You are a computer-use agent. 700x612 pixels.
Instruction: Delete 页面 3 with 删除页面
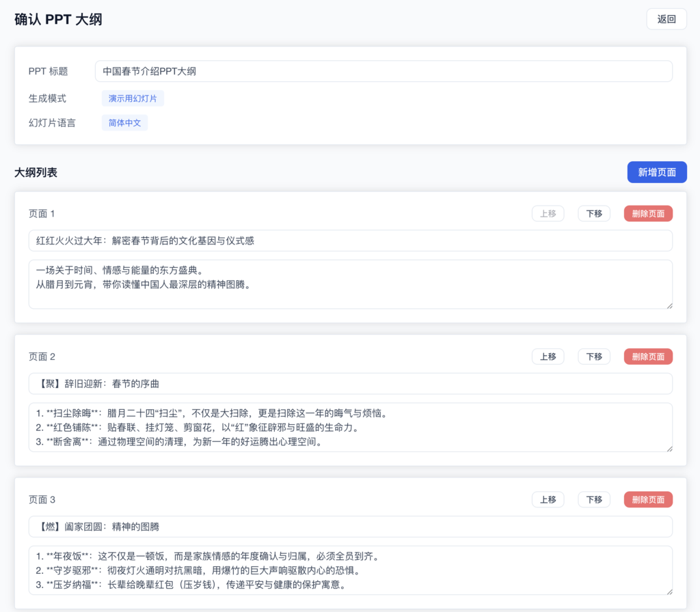pyautogui.click(x=647, y=499)
